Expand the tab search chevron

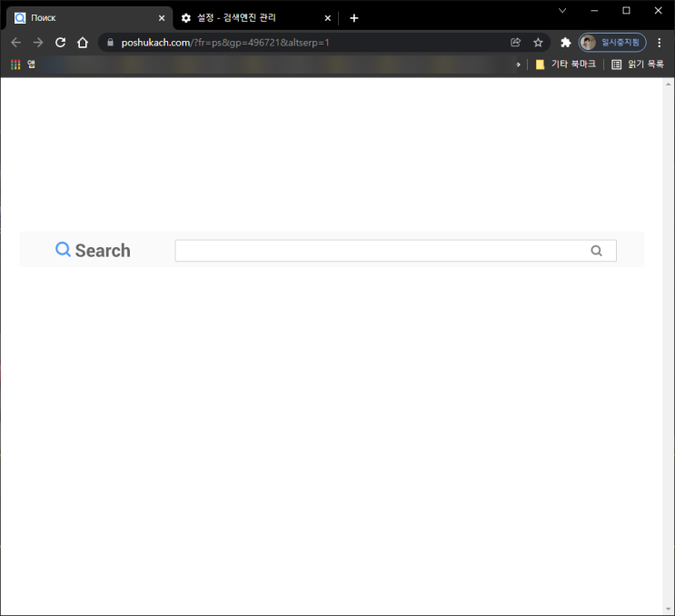coord(562,10)
